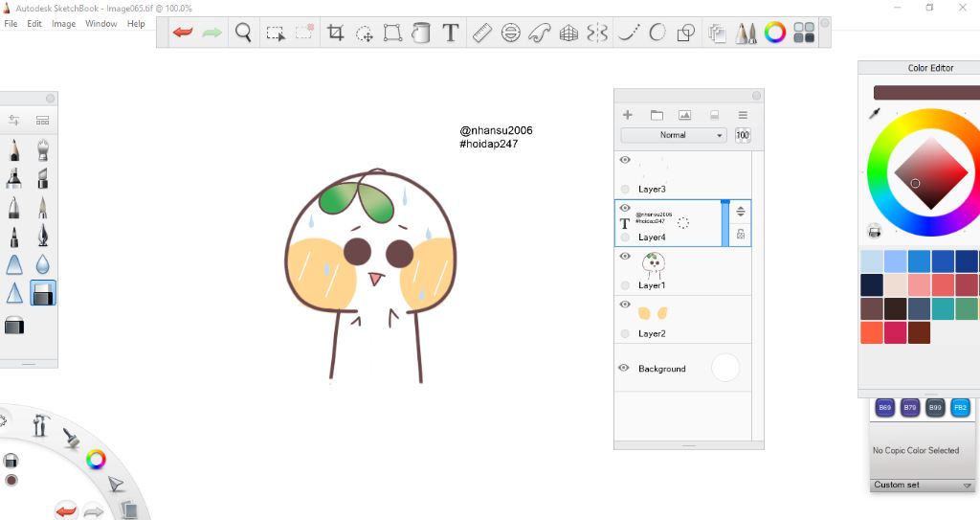Open the Zoom magnifier tool
Viewport: 980px width, 520px height.
click(x=243, y=33)
